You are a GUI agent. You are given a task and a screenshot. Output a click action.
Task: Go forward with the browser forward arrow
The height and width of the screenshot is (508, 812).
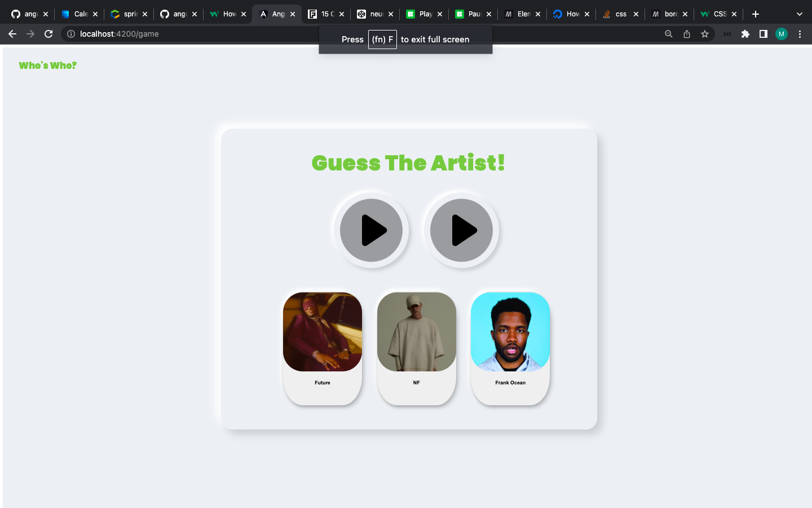tap(30, 34)
